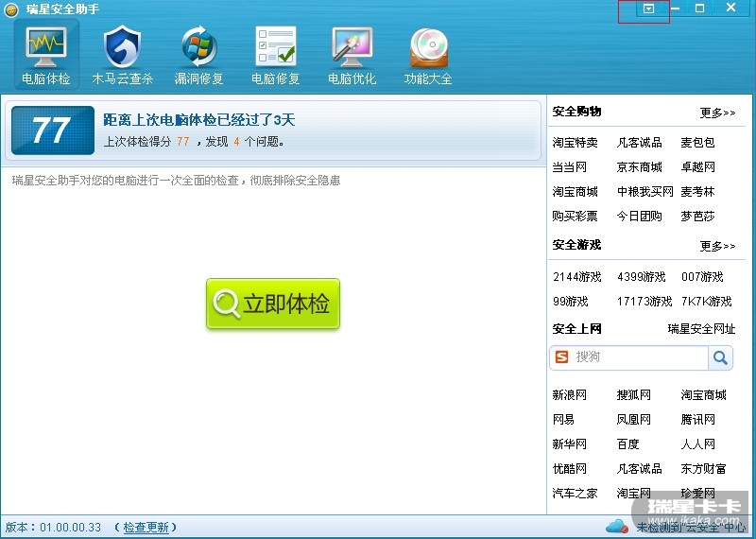Open the 4399游戏 link

pyautogui.click(x=642, y=277)
